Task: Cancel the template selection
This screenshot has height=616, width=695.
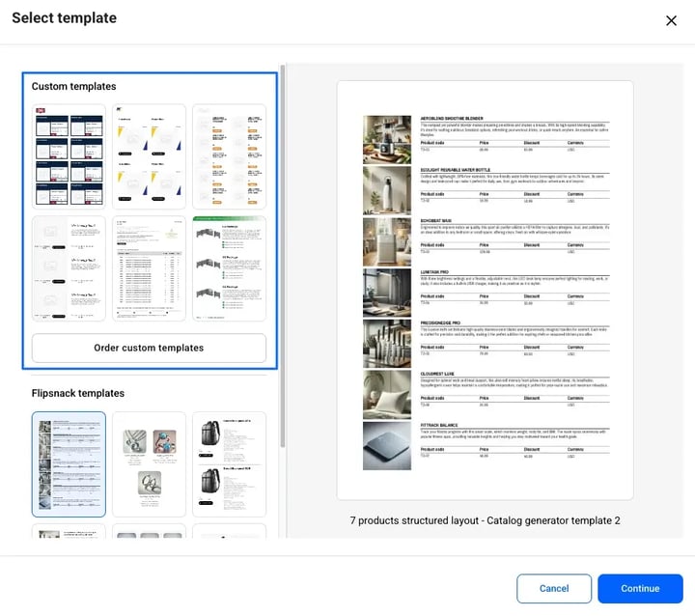Action: 554,589
